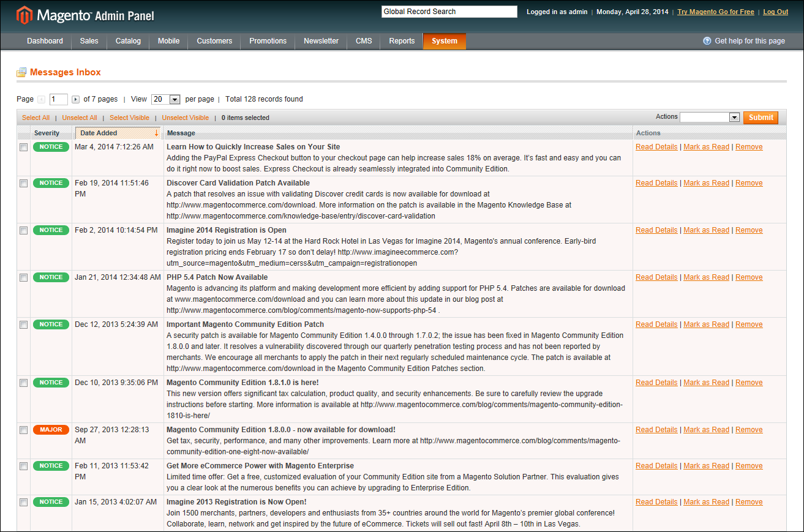This screenshot has height=532, width=804.
Task: Open the Sales menu
Action: (89, 41)
